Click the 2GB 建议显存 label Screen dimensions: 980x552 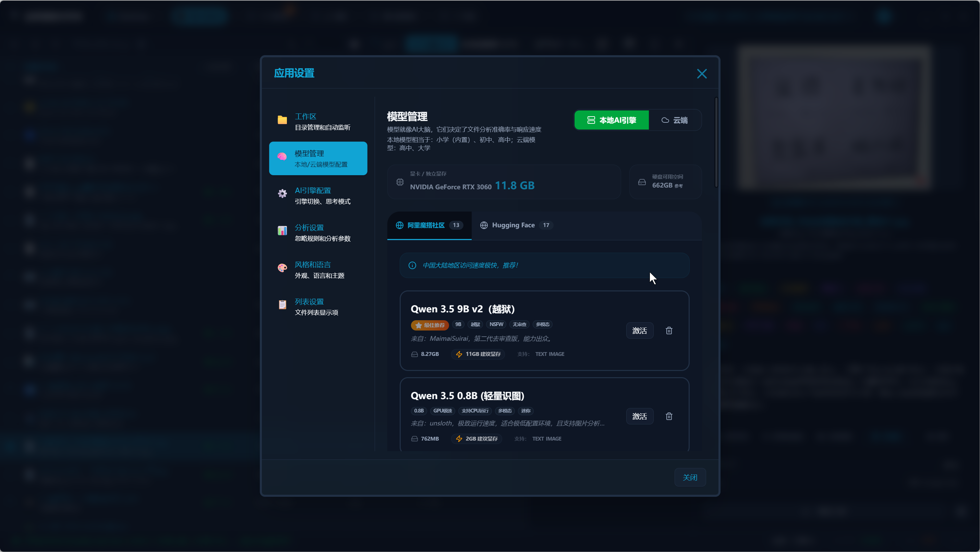482,439
